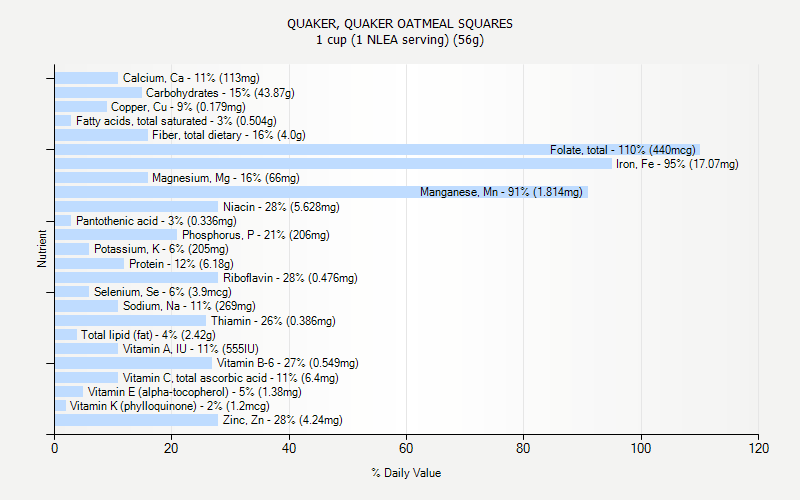
Task: Select the 'Niacin - 28% (5.628mg)' label
Action: point(281,207)
